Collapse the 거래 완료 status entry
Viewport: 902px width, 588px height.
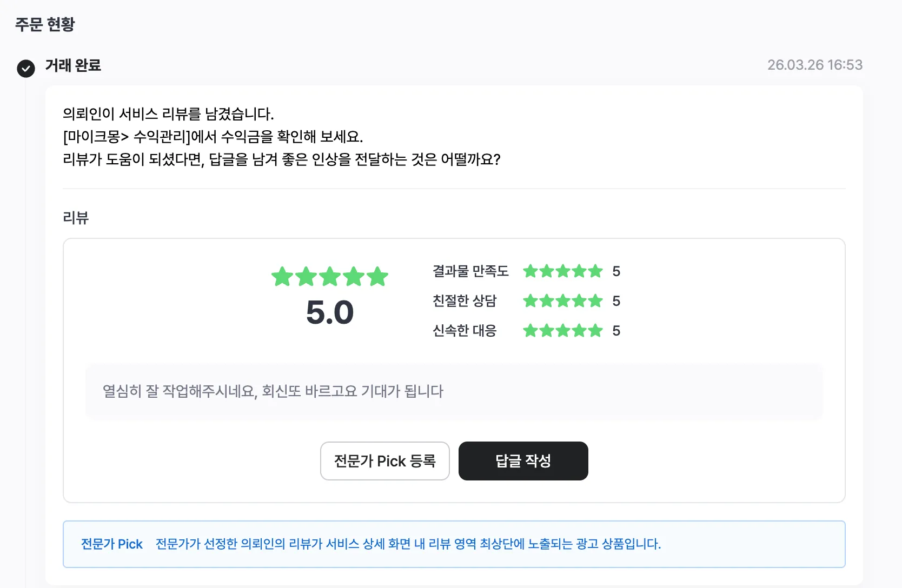point(72,66)
